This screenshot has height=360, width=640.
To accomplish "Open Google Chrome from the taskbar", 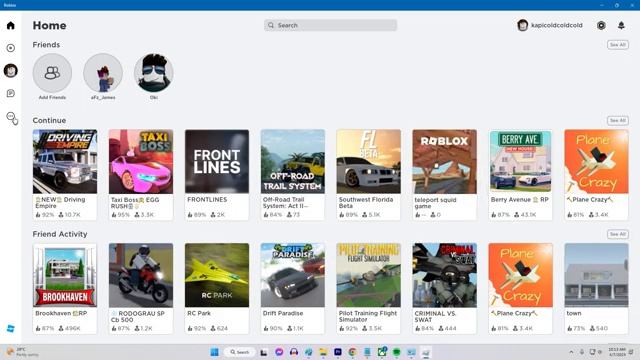I will coord(353,352).
